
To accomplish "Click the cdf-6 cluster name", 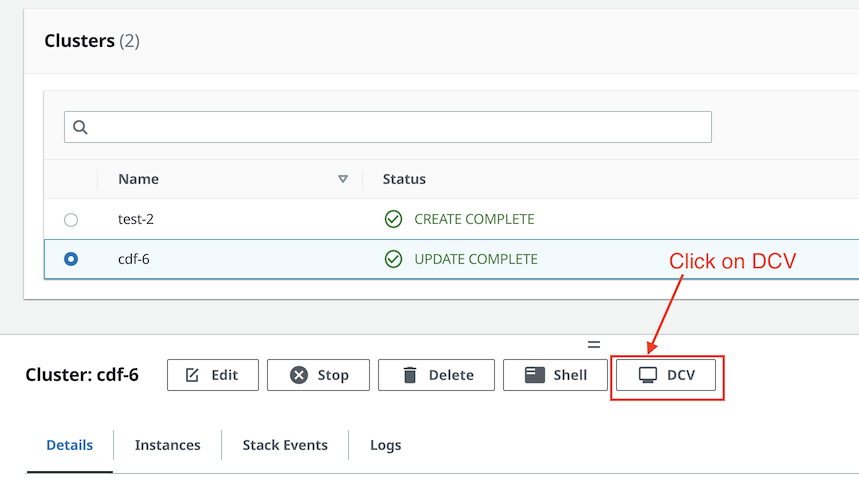I will 134,259.
